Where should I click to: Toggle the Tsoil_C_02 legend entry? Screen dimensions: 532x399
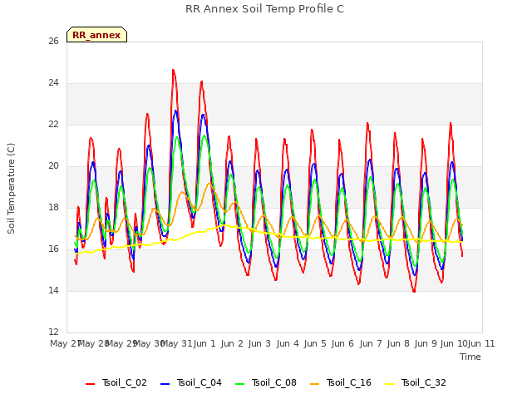pyautogui.click(x=116, y=383)
